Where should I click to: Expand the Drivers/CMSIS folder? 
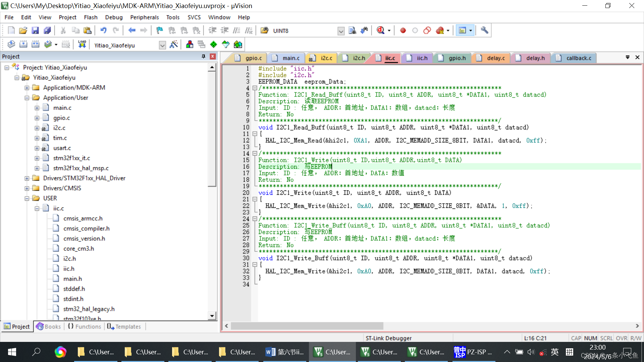[27, 188]
